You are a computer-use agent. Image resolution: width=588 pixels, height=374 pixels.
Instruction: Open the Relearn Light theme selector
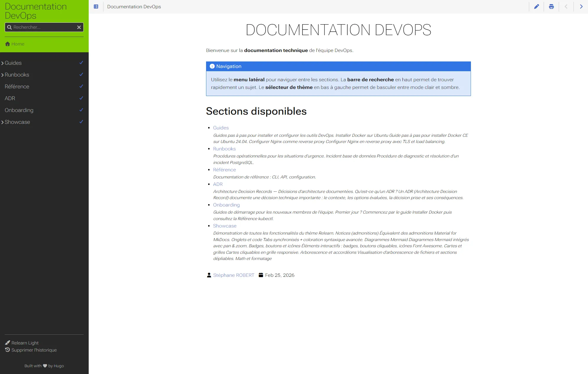[25, 343]
